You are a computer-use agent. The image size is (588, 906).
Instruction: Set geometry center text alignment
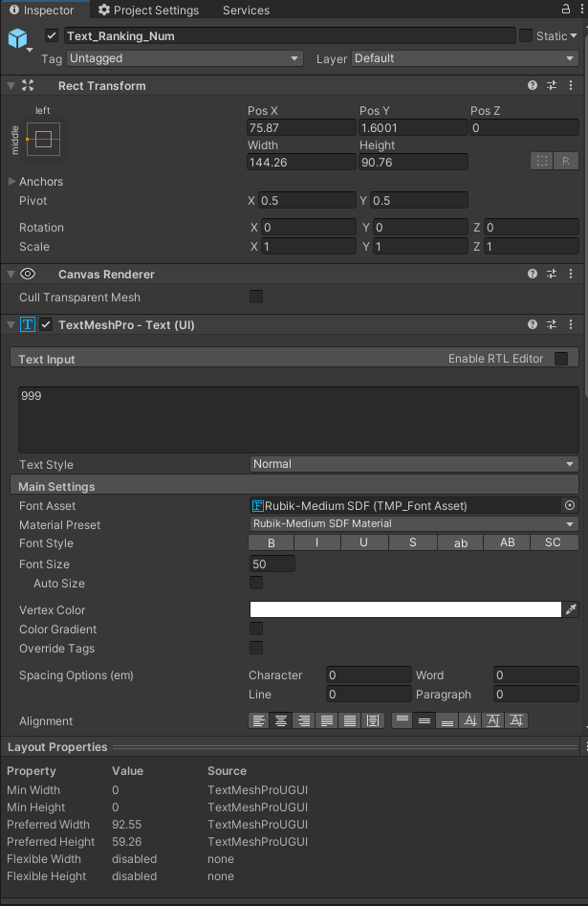tap(373, 721)
